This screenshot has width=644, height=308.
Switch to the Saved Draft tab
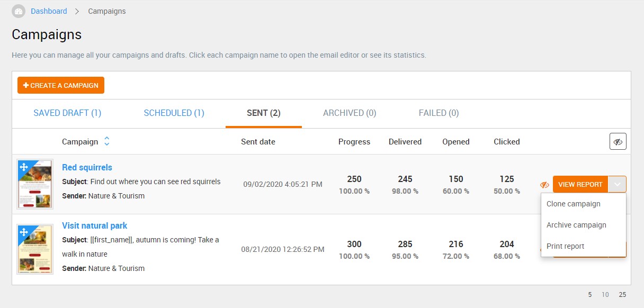click(x=67, y=113)
